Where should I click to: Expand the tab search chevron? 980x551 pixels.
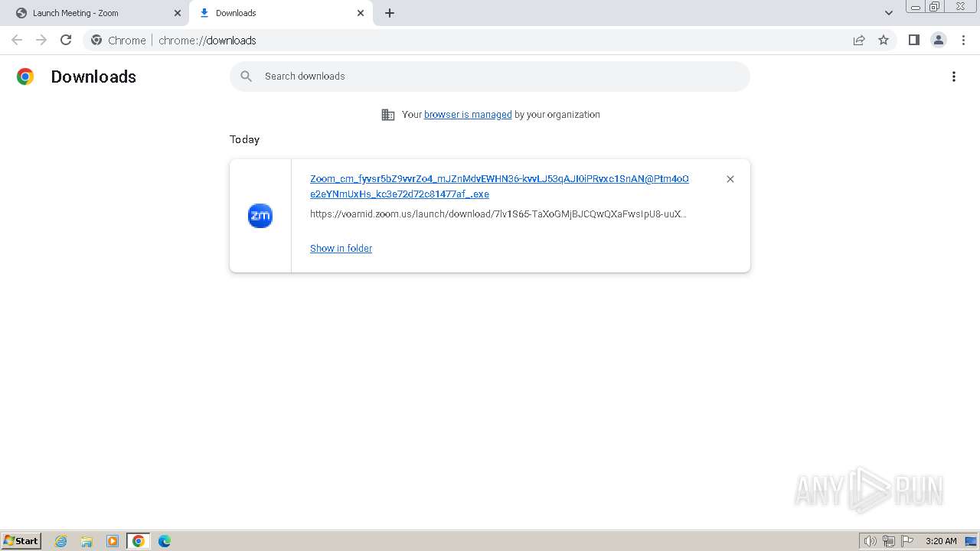point(889,12)
